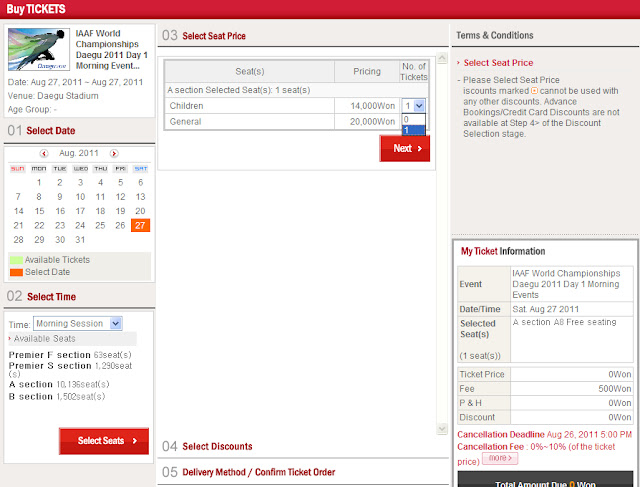Select August 27 on the calendar
This screenshot has width=640, height=487.
[x=140, y=225]
